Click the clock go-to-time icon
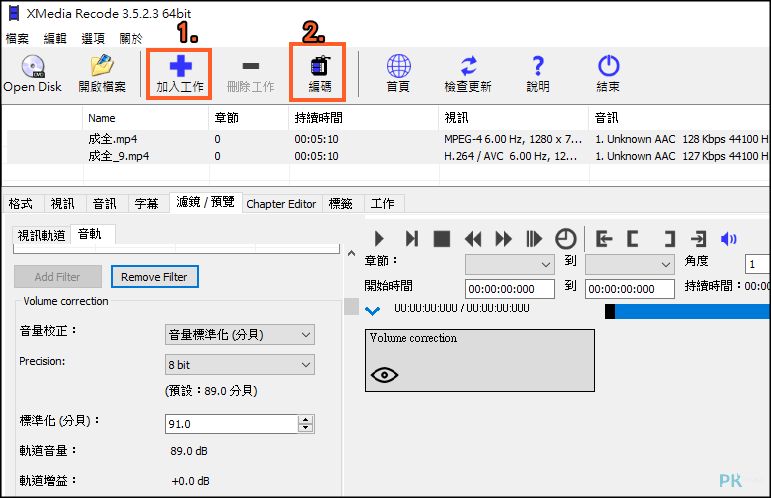Screen dimensions: 771x498 point(565,239)
